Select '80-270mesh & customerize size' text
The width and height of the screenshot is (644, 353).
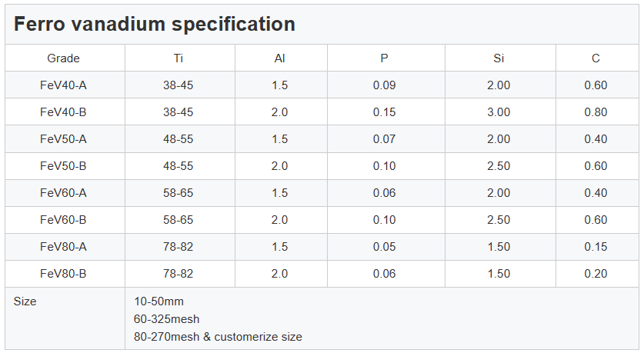pos(218,337)
